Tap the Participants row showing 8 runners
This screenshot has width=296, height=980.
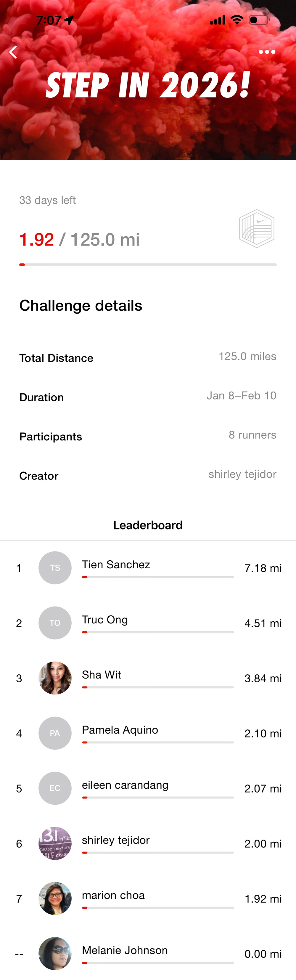[x=148, y=436]
